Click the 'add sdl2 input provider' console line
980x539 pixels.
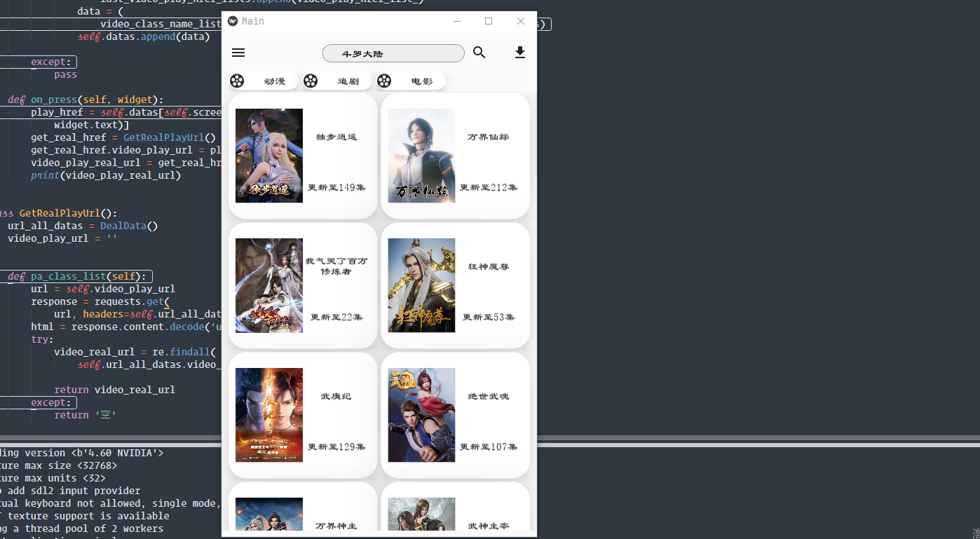(70, 491)
